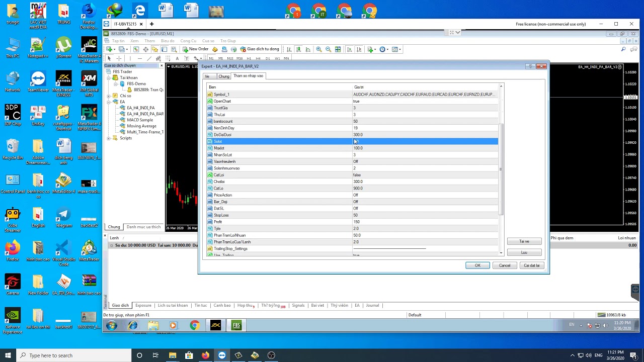
Task: Click the text label 'A' drawing tool
Action: coord(177,58)
